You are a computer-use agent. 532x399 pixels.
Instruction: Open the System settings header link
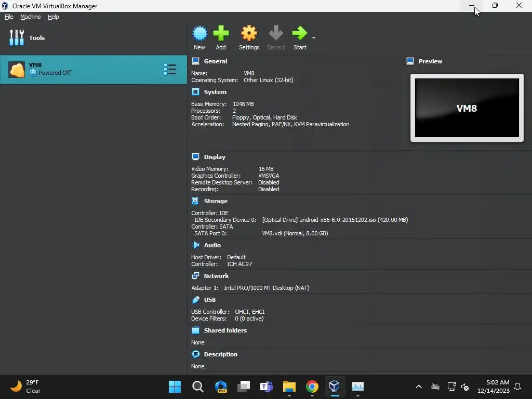pyautogui.click(x=215, y=92)
